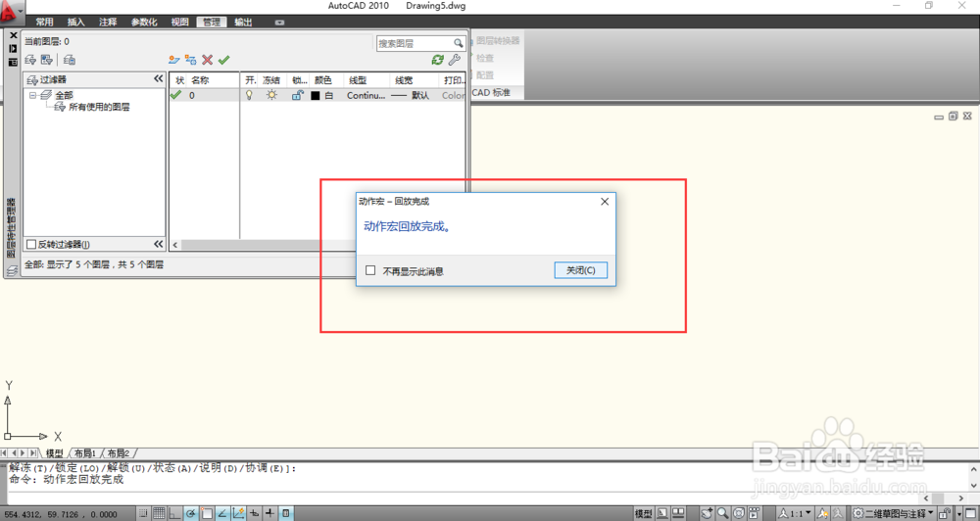Close the layer properties palette
Viewport: 980px width, 521px height.
pos(13,35)
